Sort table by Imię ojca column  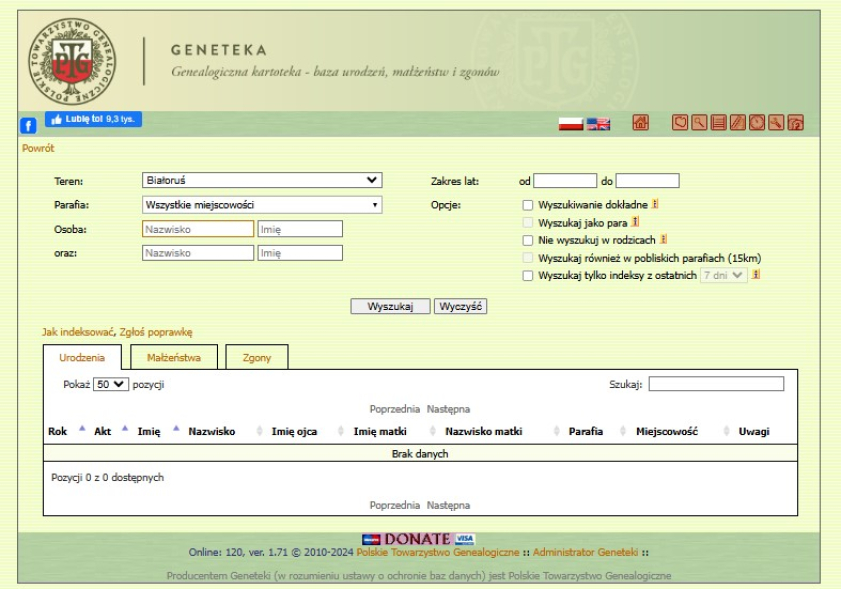pyautogui.click(x=307, y=431)
